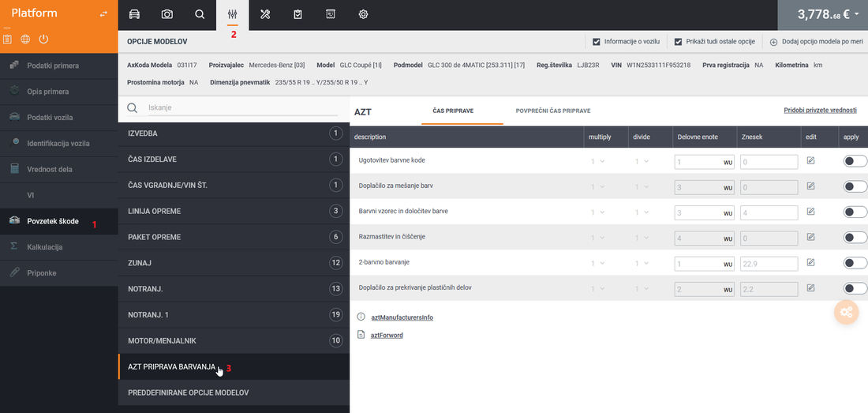The width and height of the screenshot is (868, 413).
Task: Click the globe language icon
Action: point(25,39)
